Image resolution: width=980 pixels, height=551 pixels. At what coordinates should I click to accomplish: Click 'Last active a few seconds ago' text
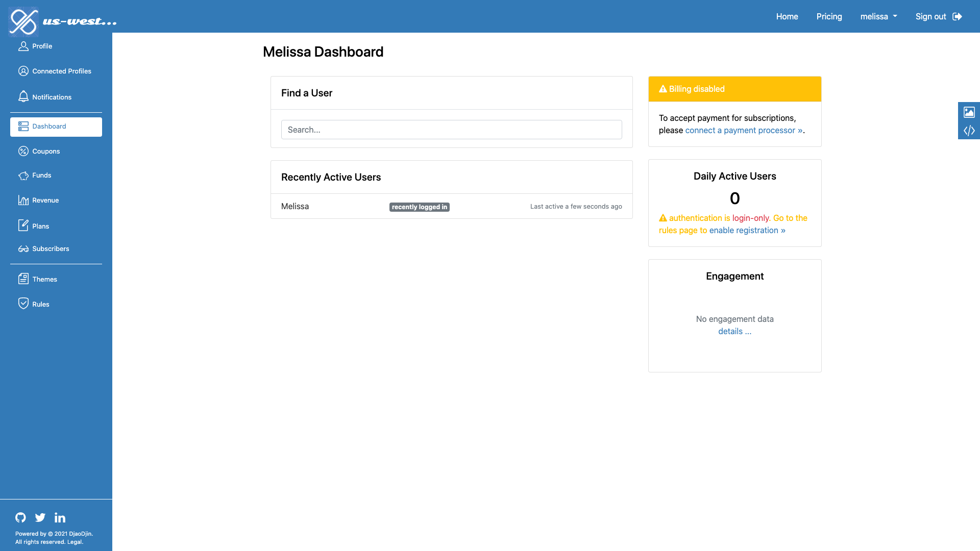click(x=576, y=207)
